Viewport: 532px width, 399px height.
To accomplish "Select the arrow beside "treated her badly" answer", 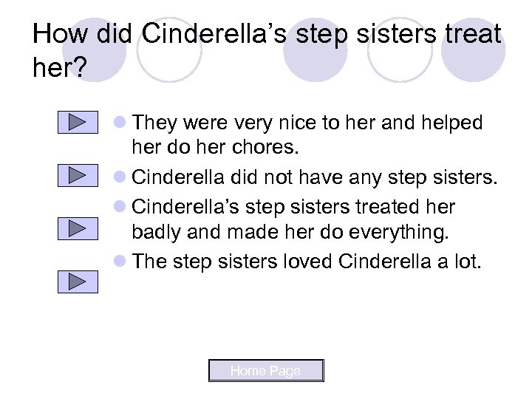I will pos(77,228).
